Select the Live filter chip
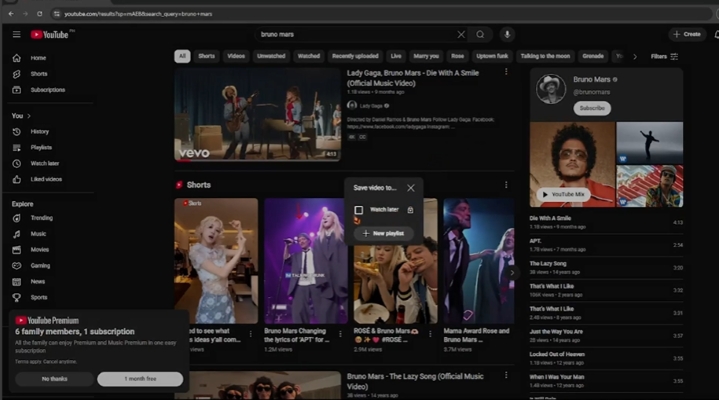 pos(396,56)
